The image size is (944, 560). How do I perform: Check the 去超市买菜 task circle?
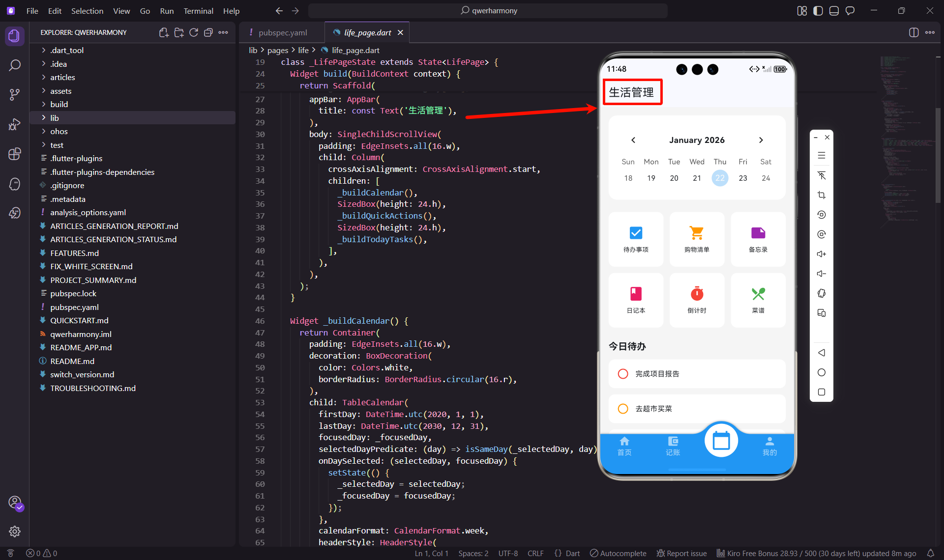623,409
